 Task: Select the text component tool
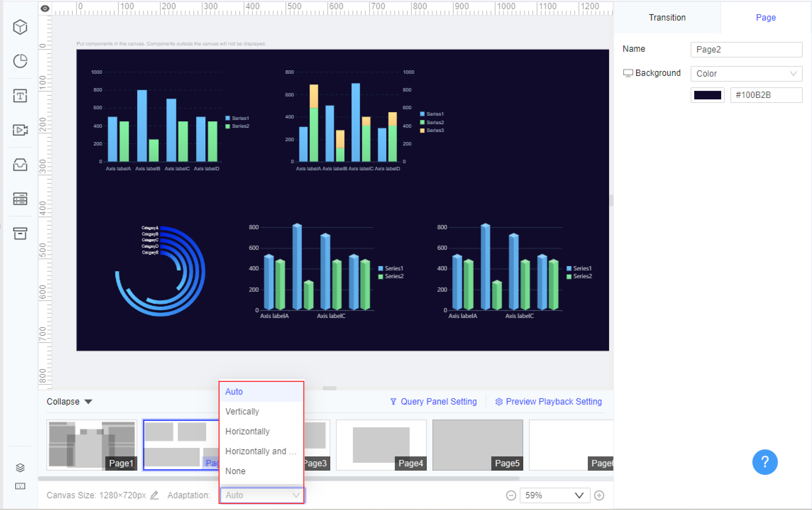point(20,95)
